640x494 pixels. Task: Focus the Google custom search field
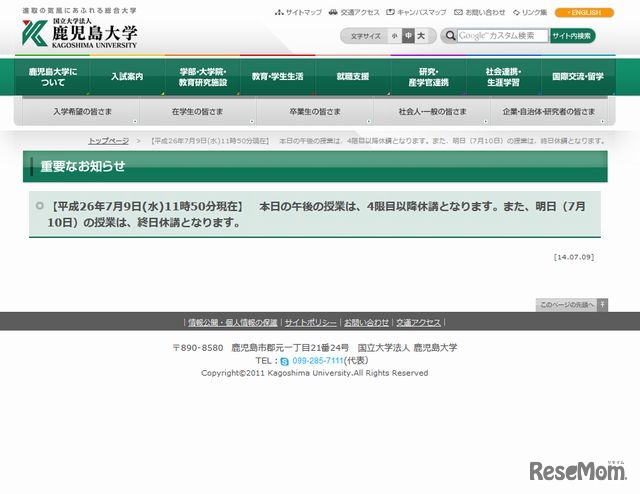click(x=502, y=36)
